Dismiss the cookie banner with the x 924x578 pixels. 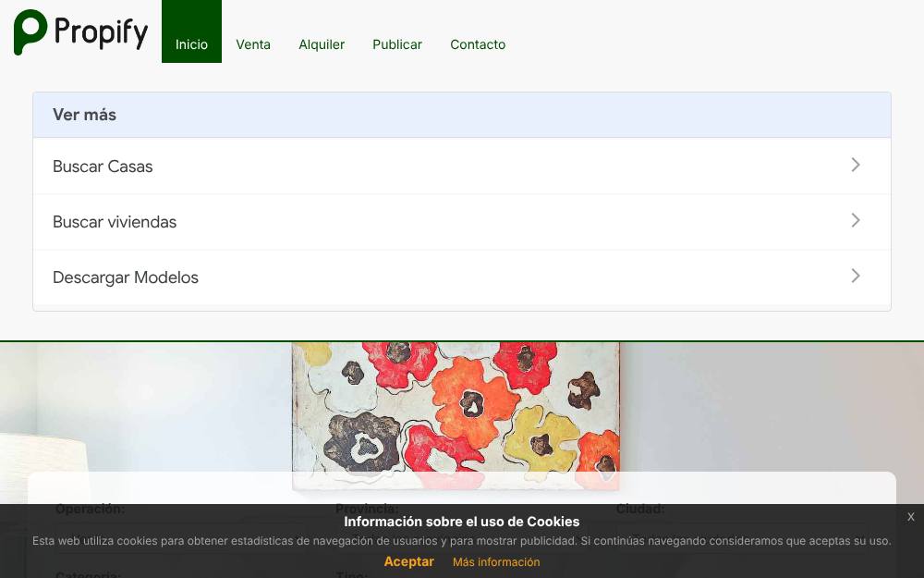tap(911, 517)
